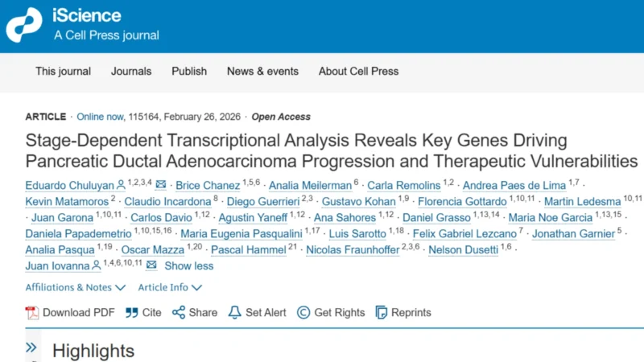Click the Cite quotation marks icon
This screenshot has height=362, width=644.
[x=132, y=313]
